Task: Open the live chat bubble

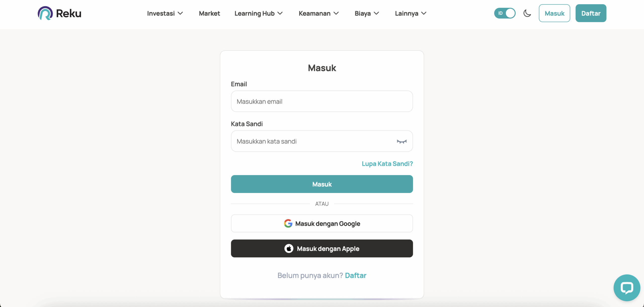Action: [x=627, y=288]
